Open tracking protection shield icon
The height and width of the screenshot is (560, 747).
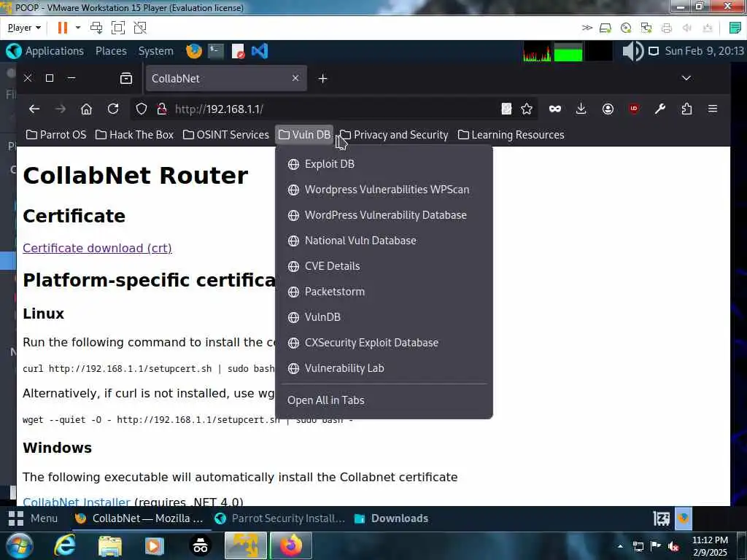(142, 109)
